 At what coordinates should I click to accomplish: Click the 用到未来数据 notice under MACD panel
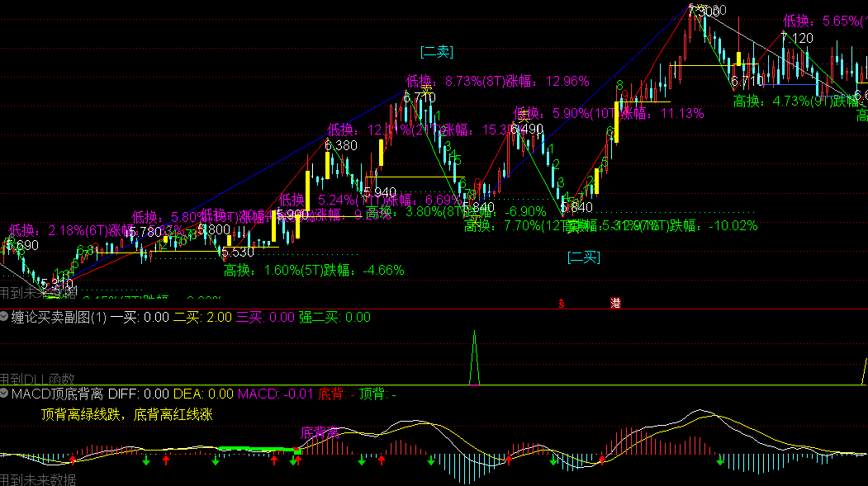38,479
